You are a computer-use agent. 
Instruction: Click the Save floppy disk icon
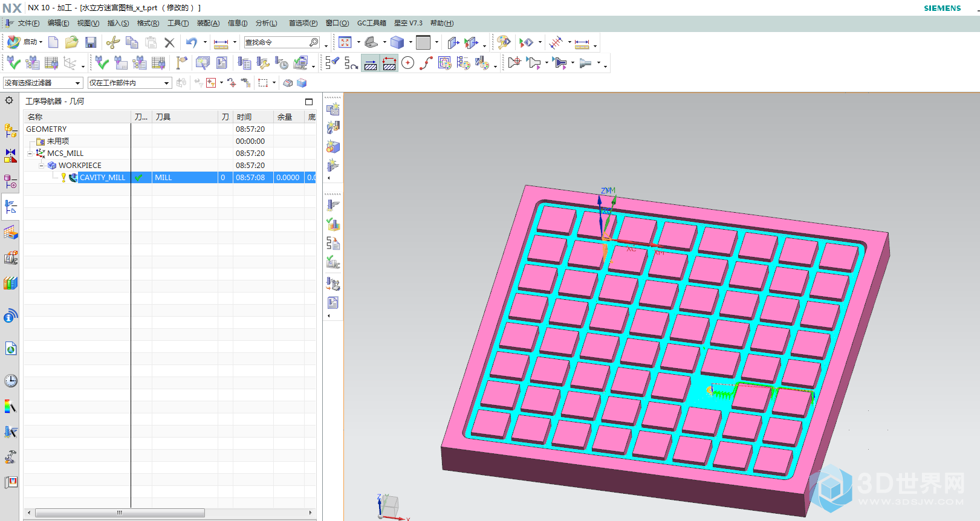coord(91,42)
